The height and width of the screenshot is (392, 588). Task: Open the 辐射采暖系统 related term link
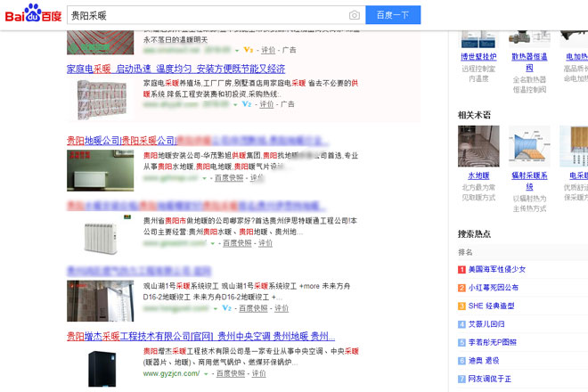pos(529,181)
